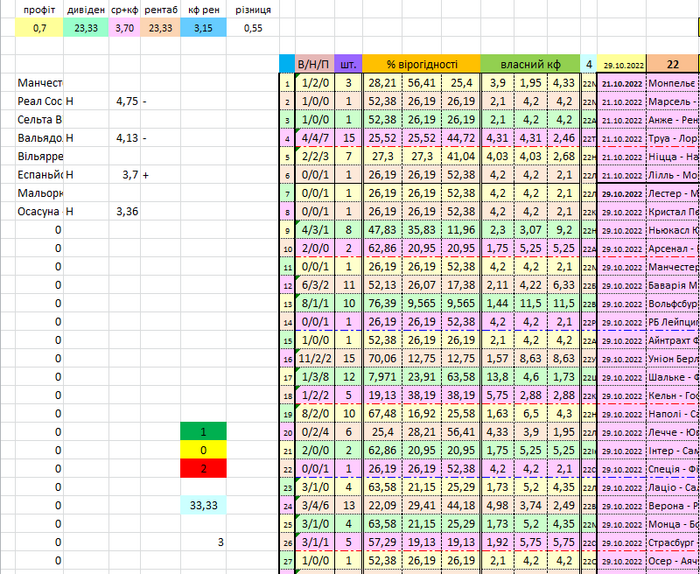Select the 'Арсенал' match cell
The height and width of the screenshot is (574, 700).
(673, 248)
